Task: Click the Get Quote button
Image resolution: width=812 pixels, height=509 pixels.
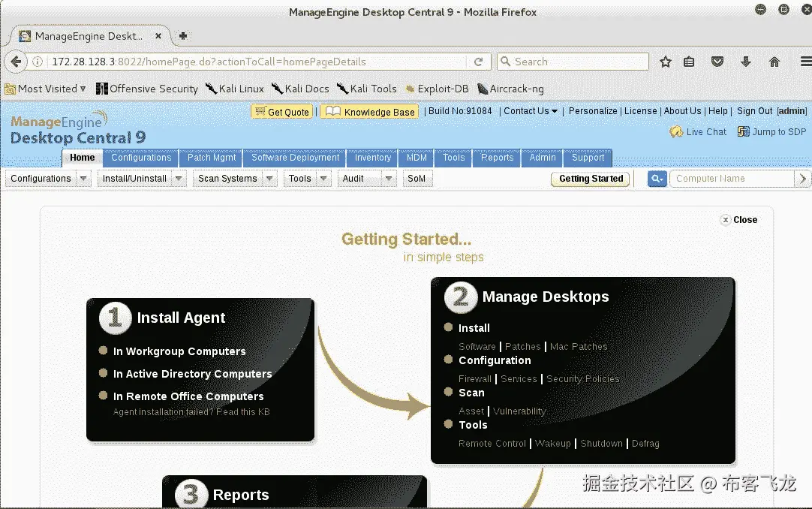Action: pyautogui.click(x=282, y=112)
